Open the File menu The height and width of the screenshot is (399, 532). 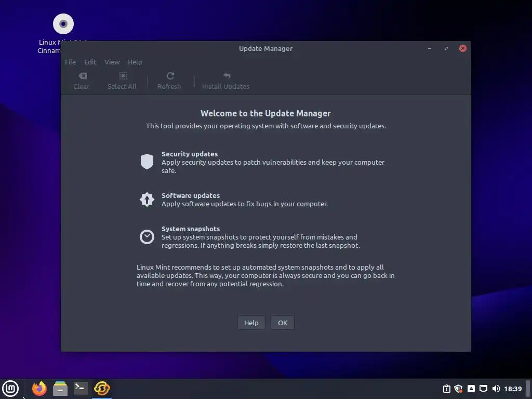coord(70,62)
